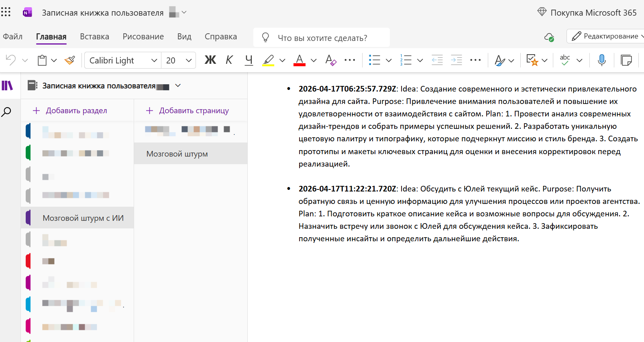The width and height of the screenshot is (644, 342).
Task: Undo the last action
Action: point(11,60)
